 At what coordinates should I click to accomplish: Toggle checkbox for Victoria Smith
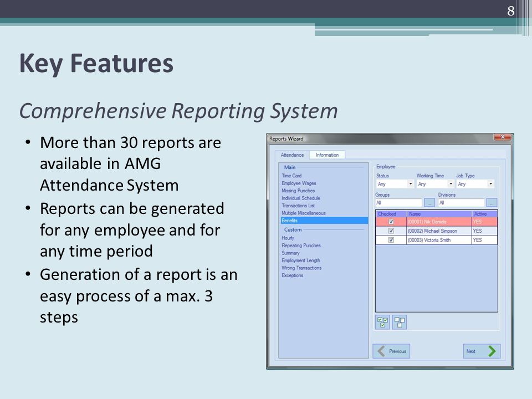tap(391, 240)
